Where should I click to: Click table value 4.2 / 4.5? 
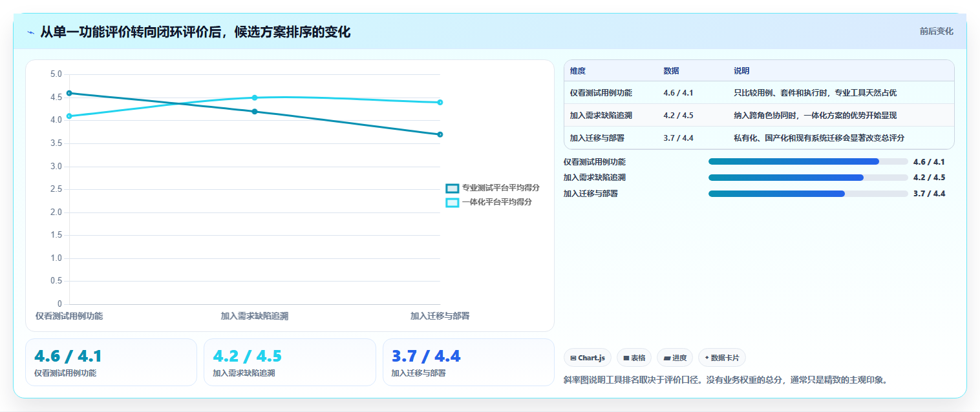click(678, 116)
